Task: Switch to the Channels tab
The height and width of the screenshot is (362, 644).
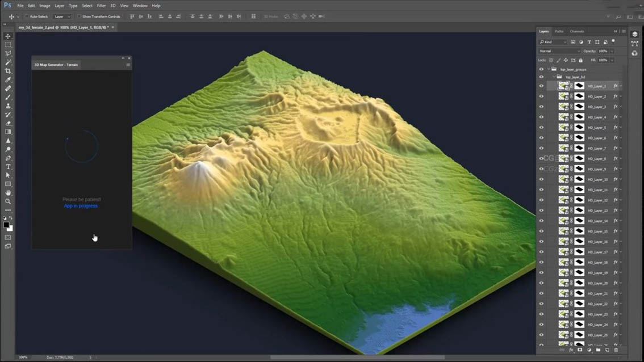Action: [576, 31]
